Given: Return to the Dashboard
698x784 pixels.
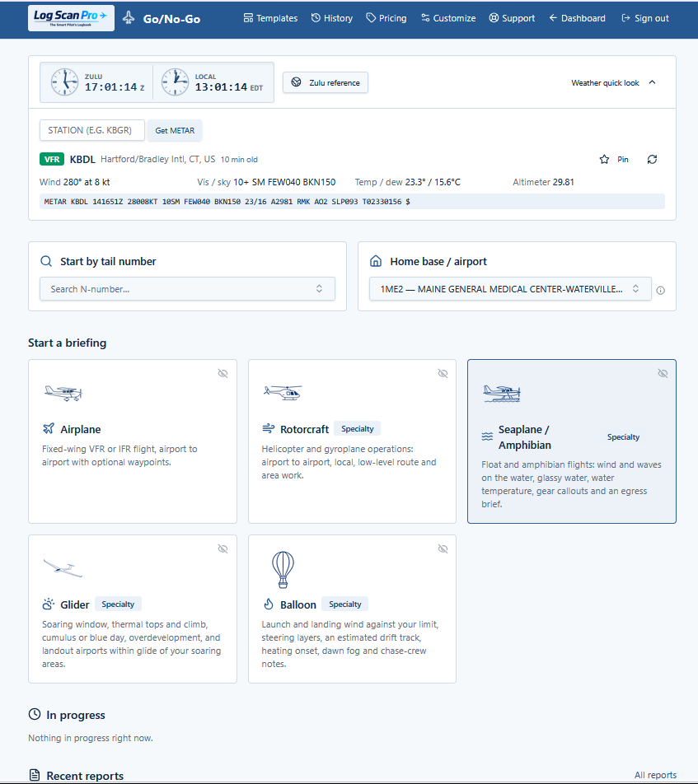Looking at the screenshot, I should 578,18.
